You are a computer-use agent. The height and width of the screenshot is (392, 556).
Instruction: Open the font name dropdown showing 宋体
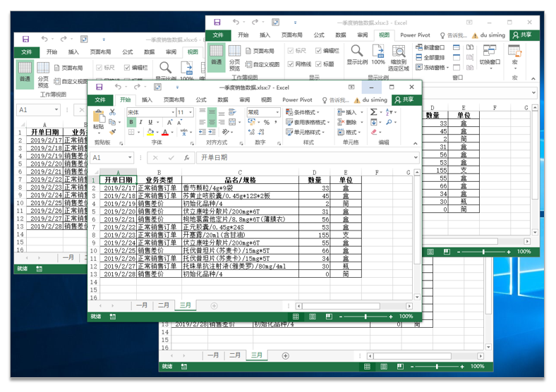click(173, 112)
